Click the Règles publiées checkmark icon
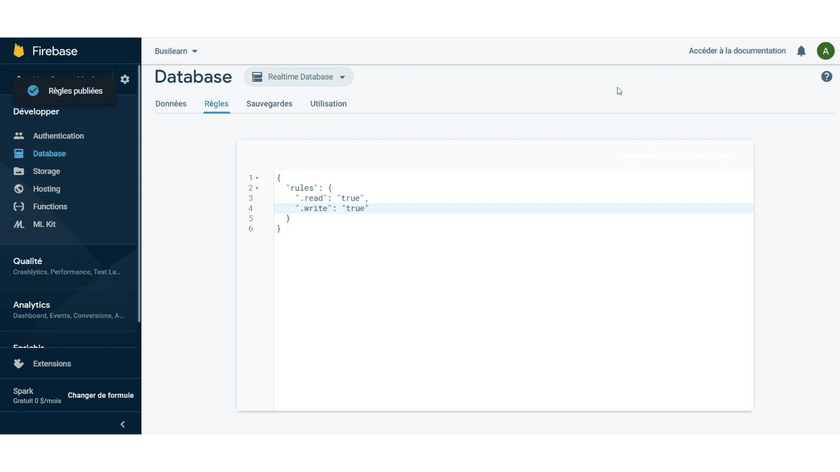 33,91
